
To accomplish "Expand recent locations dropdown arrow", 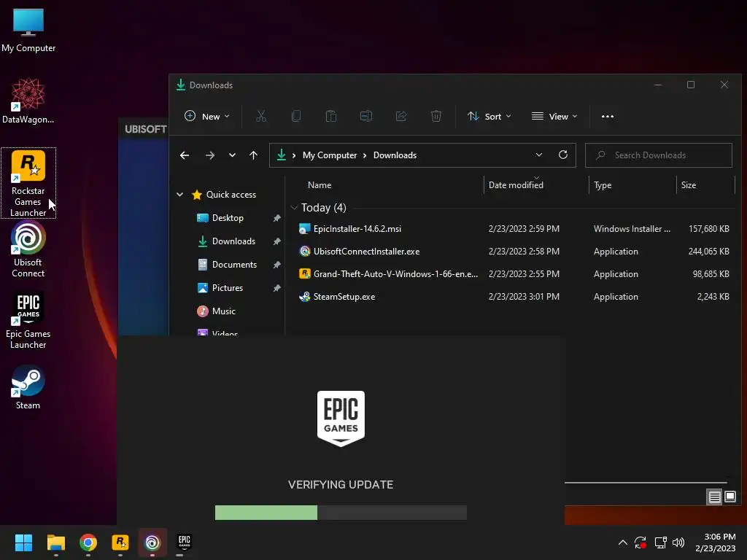I will point(232,155).
